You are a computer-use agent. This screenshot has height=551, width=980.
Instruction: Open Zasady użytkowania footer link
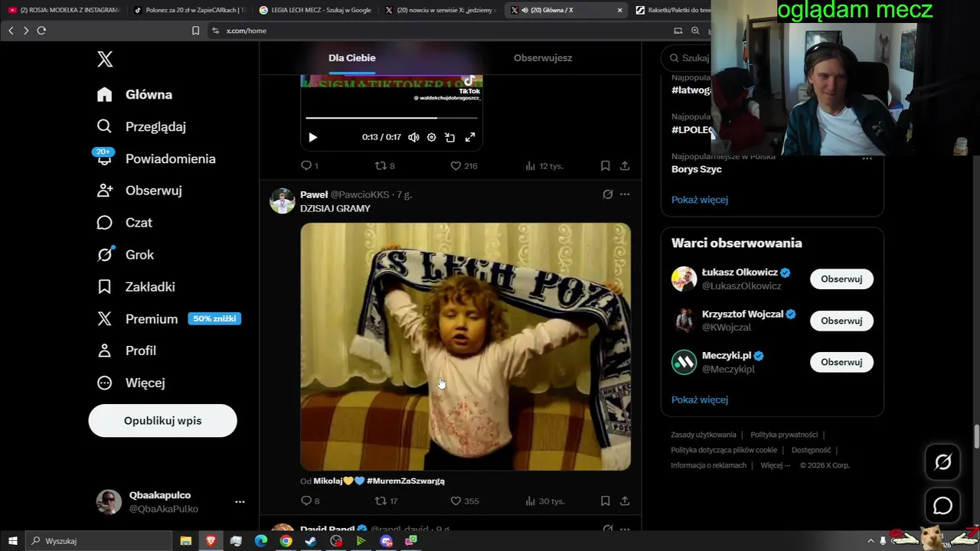704,435
